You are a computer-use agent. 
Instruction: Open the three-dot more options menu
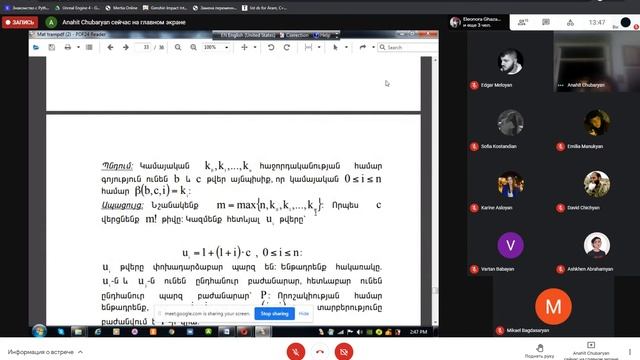[630, 351]
